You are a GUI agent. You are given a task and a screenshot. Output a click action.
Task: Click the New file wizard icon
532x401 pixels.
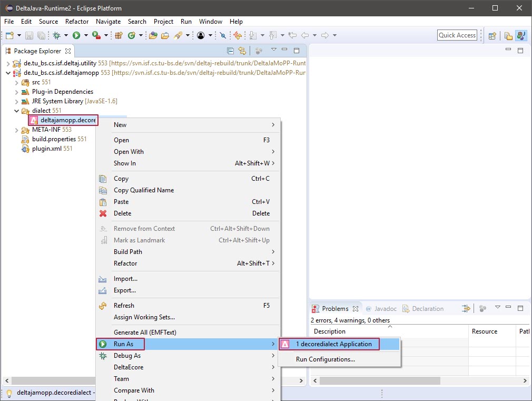[x=10, y=35]
